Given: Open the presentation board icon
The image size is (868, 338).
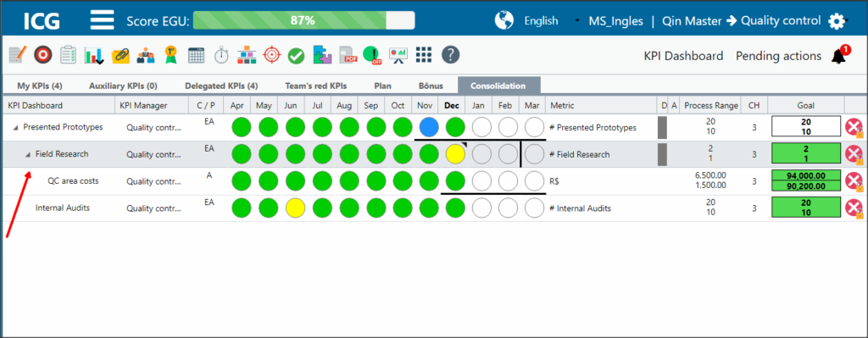Looking at the screenshot, I should click(x=398, y=55).
